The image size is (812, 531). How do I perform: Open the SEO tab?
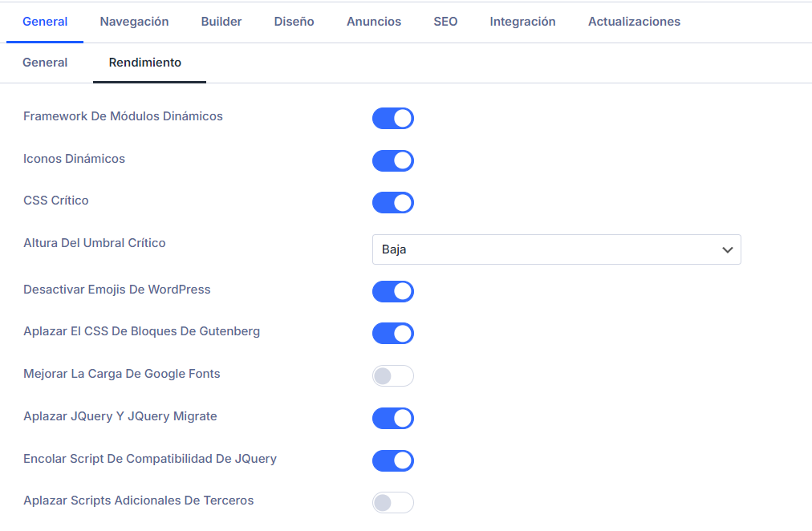(445, 22)
